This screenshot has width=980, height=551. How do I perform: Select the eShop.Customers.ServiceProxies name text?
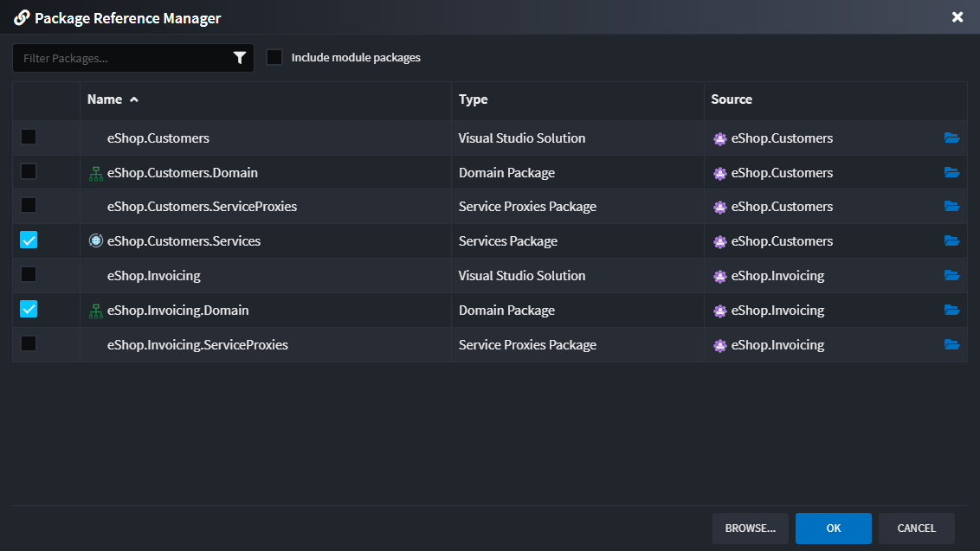point(202,207)
